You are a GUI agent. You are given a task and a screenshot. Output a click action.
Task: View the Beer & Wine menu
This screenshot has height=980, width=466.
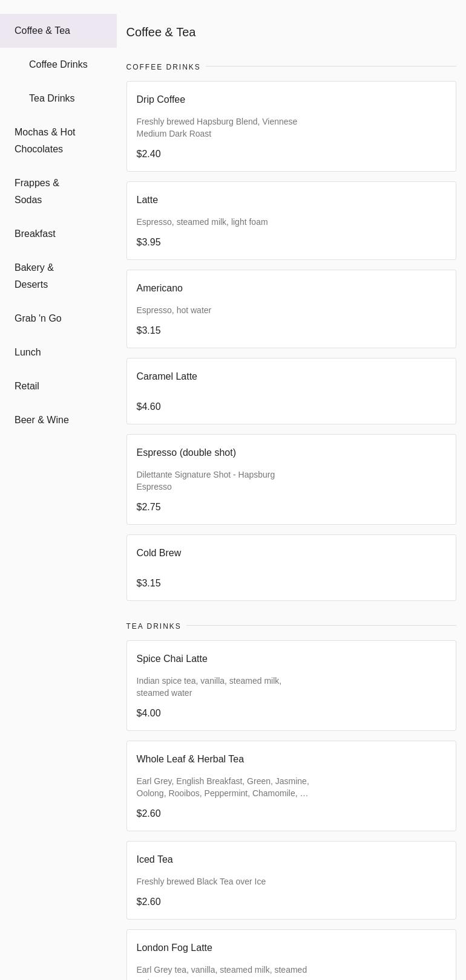coord(42,420)
